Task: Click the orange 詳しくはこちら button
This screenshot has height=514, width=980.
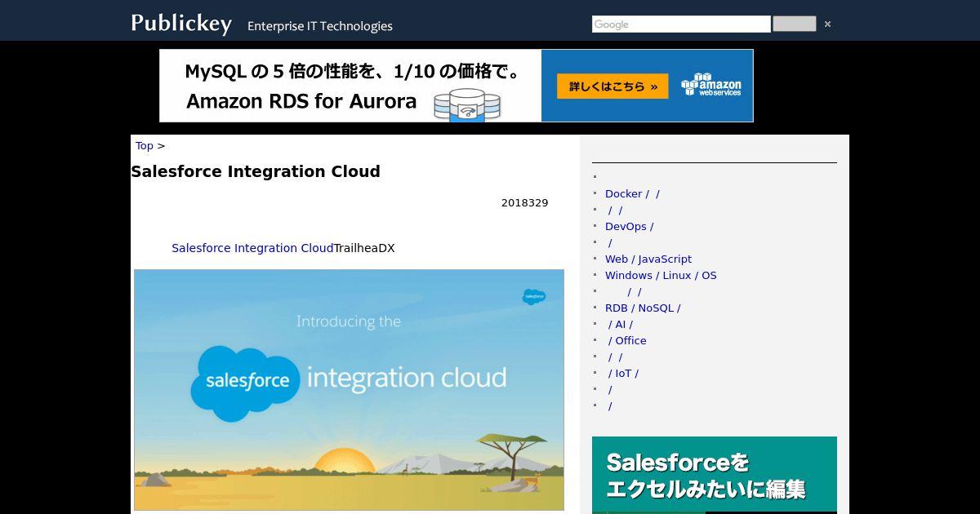Action: [x=612, y=86]
